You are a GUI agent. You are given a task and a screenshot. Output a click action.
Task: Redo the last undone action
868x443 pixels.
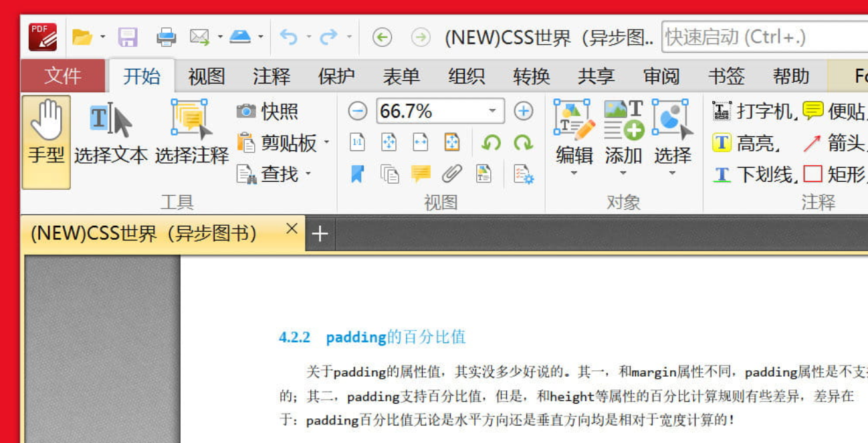point(328,37)
